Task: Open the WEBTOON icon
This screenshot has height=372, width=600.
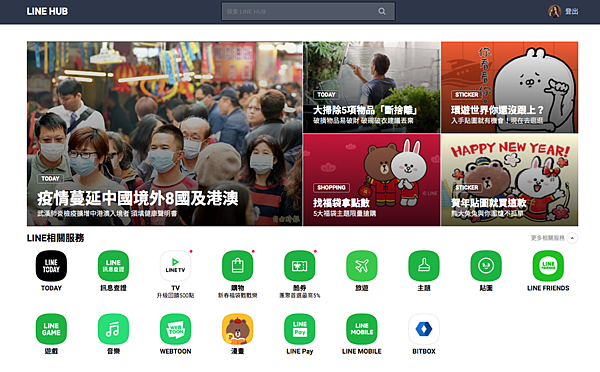Action: tap(175, 329)
